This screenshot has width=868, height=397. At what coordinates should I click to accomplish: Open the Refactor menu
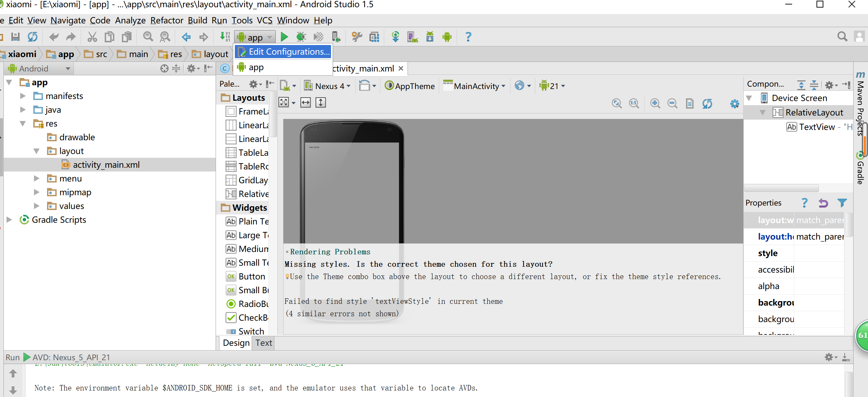coord(167,21)
